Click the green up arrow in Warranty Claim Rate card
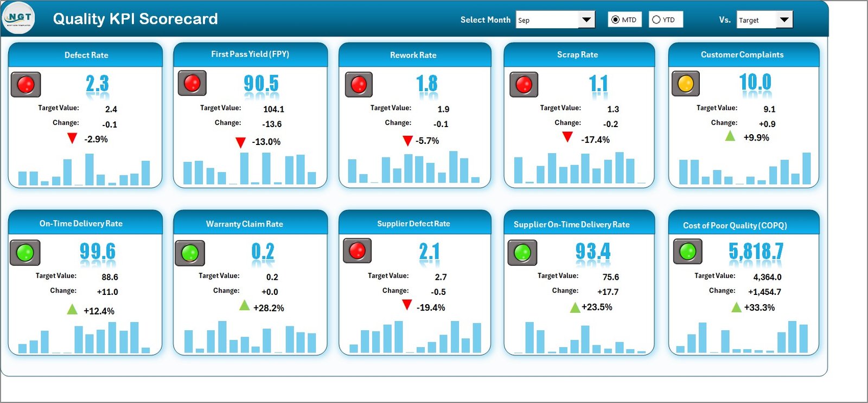Viewport: 868px width, 403px height. [245, 306]
